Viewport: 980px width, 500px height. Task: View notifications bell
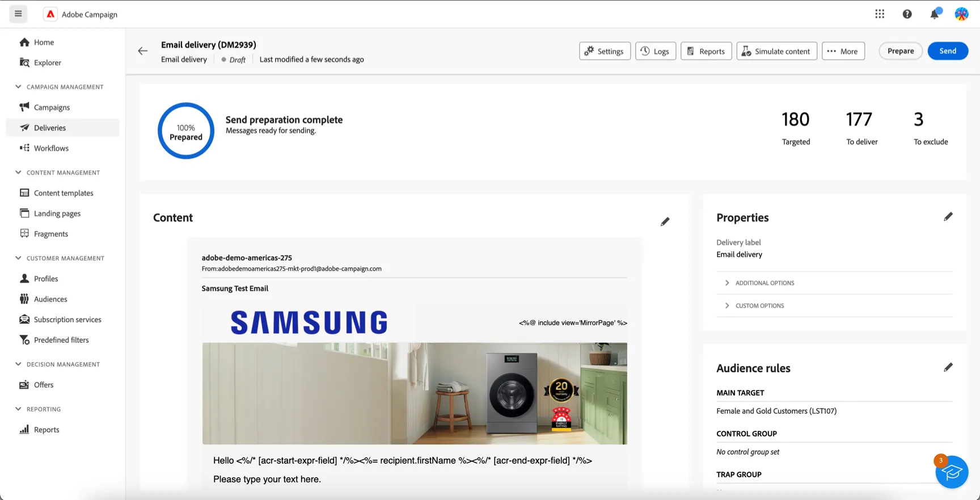(935, 14)
